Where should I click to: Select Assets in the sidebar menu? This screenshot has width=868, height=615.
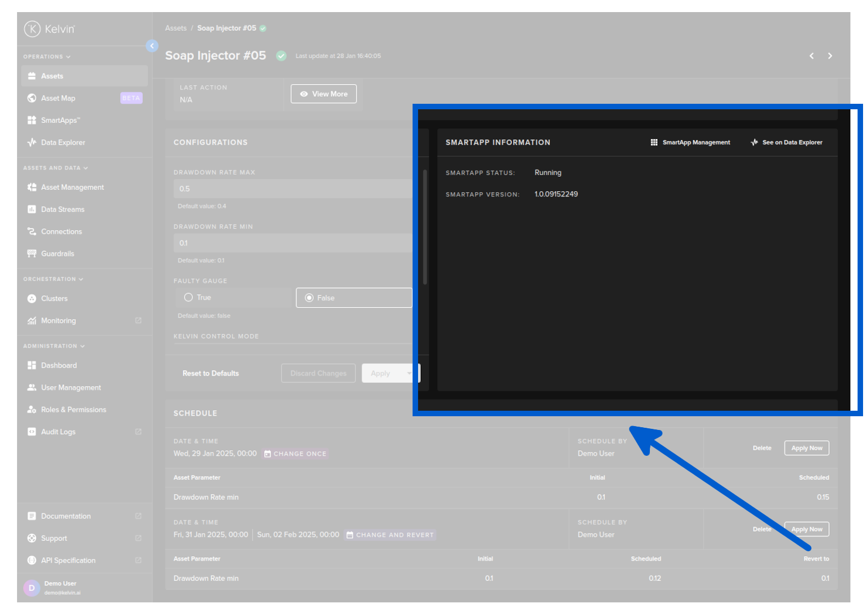(x=52, y=76)
